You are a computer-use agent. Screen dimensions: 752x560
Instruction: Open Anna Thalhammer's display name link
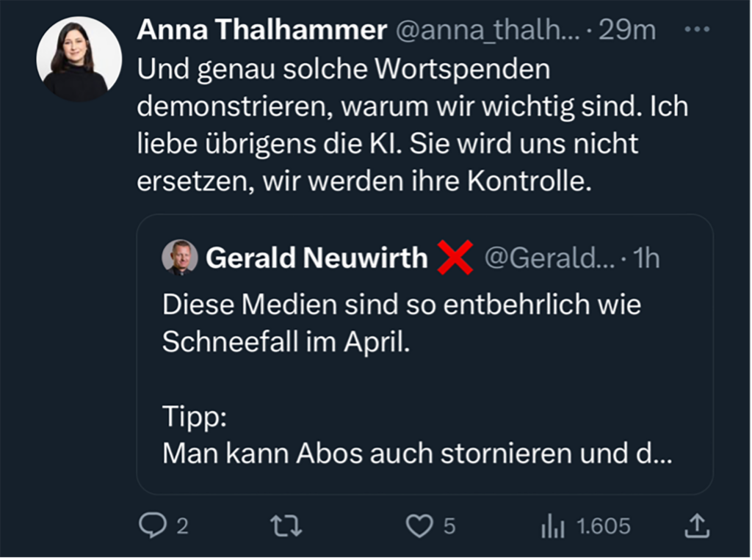tap(261, 30)
